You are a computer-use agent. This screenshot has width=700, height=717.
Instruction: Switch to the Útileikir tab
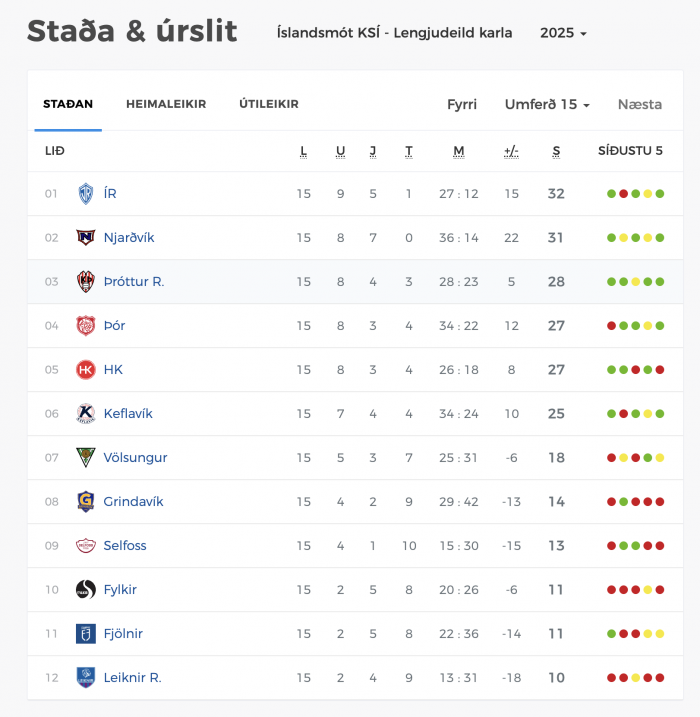(269, 104)
